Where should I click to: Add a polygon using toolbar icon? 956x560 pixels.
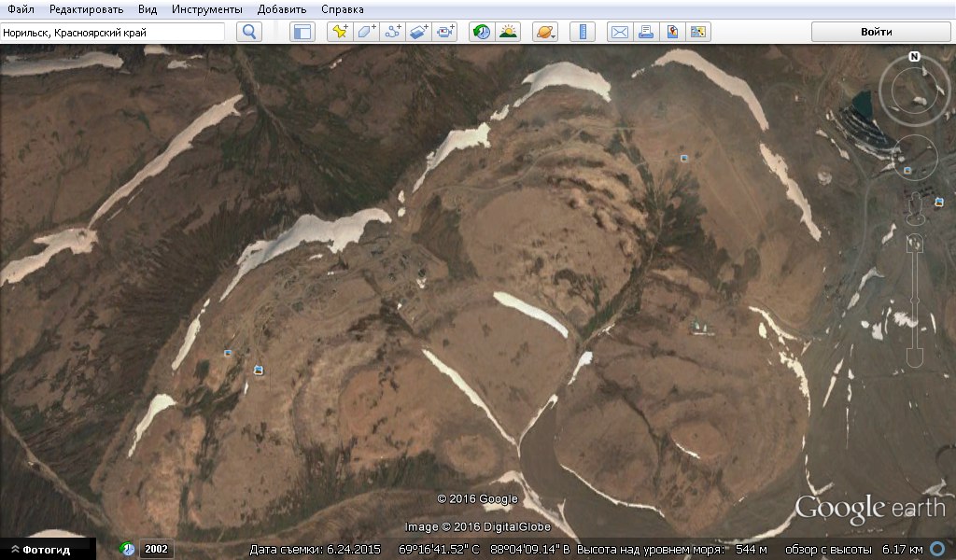tap(366, 32)
